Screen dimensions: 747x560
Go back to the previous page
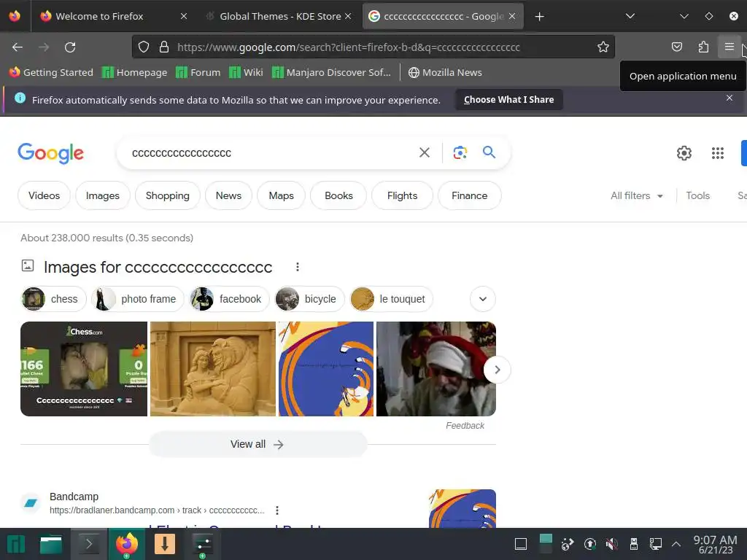tap(18, 47)
